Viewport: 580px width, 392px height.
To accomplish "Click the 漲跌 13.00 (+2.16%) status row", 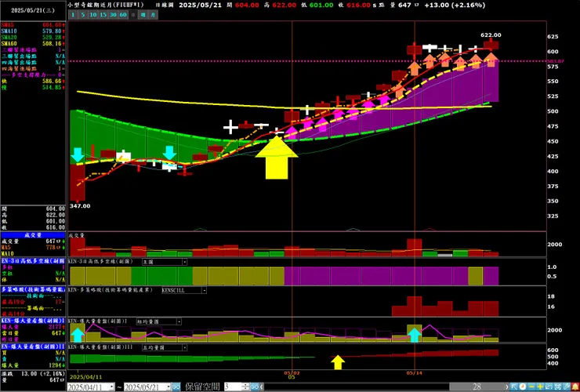I will 33,374.
